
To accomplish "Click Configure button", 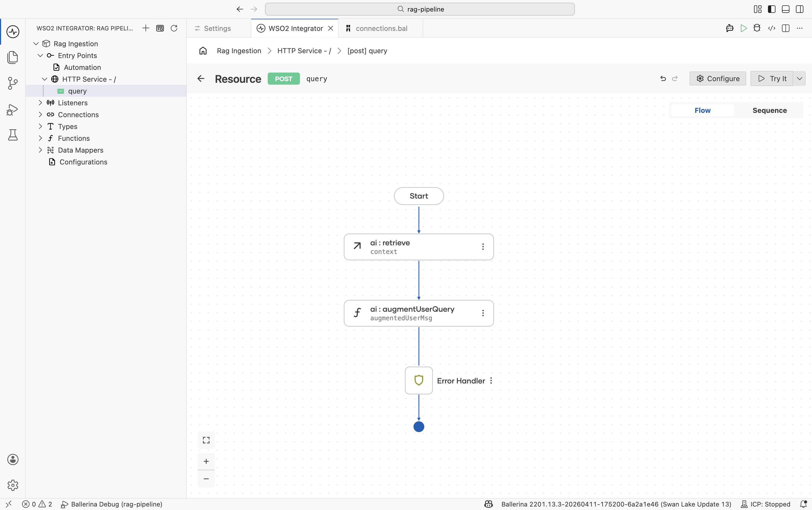I will pos(718,78).
